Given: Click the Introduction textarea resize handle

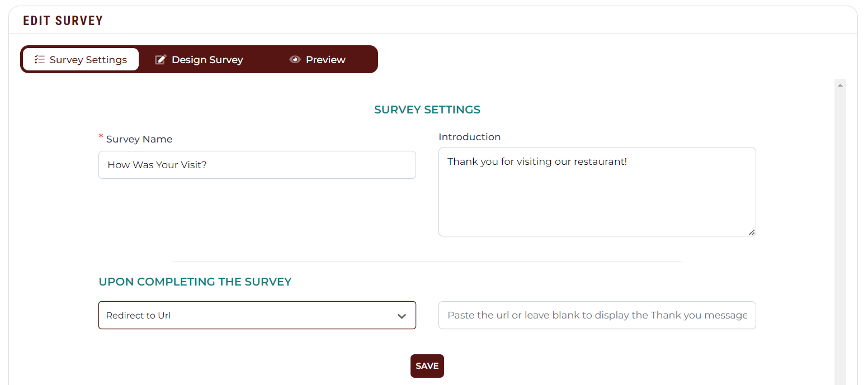Looking at the screenshot, I should pos(752,232).
